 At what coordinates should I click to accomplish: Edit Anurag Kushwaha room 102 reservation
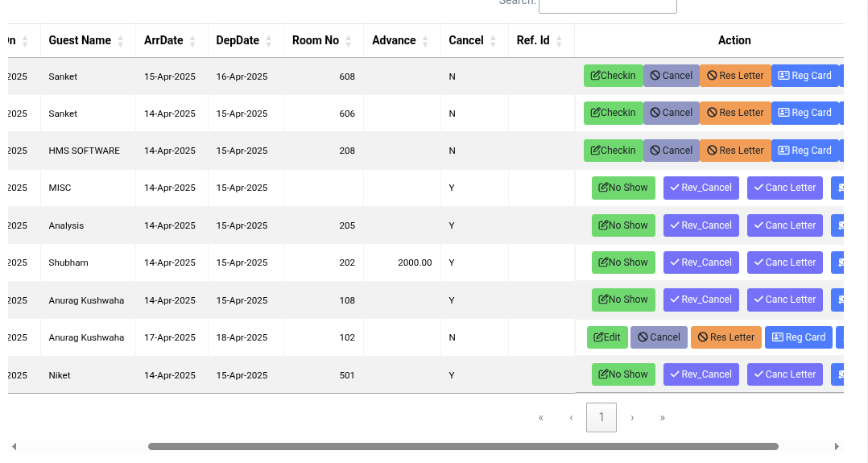click(607, 337)
